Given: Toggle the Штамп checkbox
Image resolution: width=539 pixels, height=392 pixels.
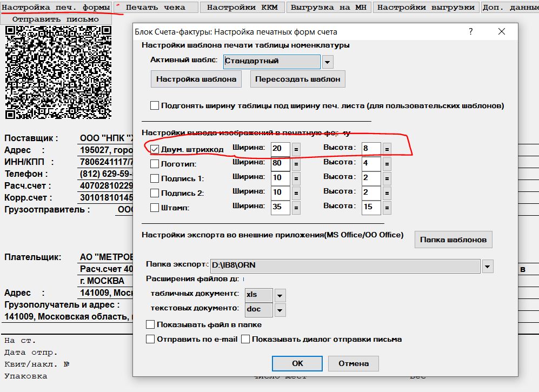Looking at the screenshot, I should pyautogui.click(x=155, y=207).
